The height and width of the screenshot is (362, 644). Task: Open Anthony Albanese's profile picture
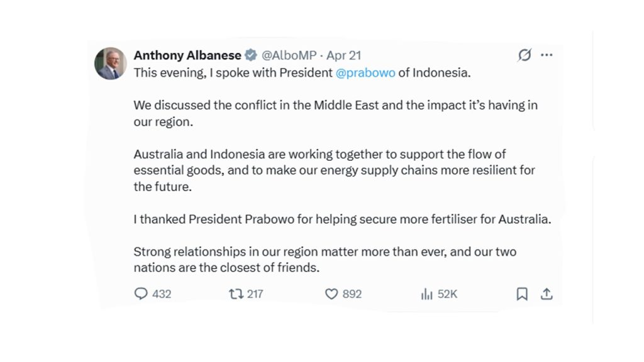[x=111, y=63]
